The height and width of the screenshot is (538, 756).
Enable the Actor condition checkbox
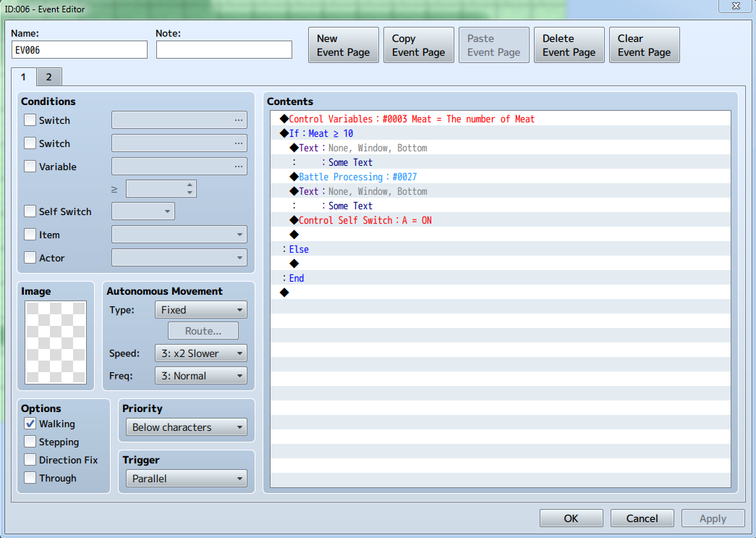tap(30, 258)
